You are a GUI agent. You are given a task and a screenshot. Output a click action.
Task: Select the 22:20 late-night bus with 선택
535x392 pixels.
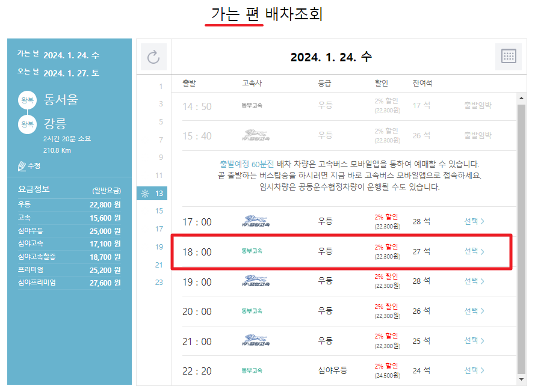pos(474,370)
